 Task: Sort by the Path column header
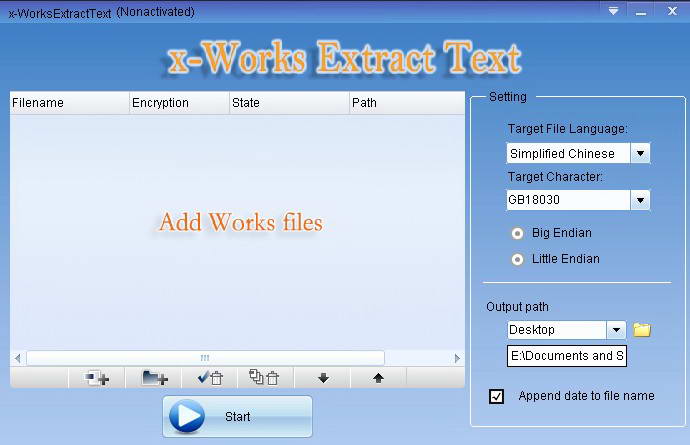point(407,103)
